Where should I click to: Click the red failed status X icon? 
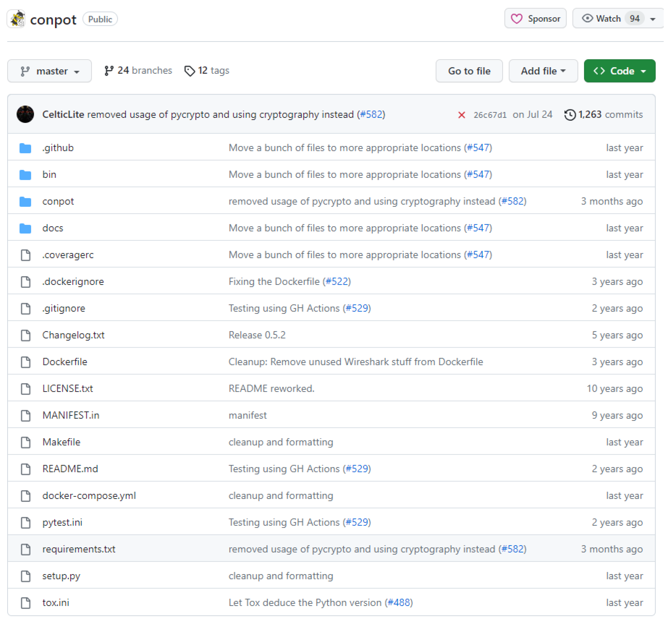pos(461,115)
